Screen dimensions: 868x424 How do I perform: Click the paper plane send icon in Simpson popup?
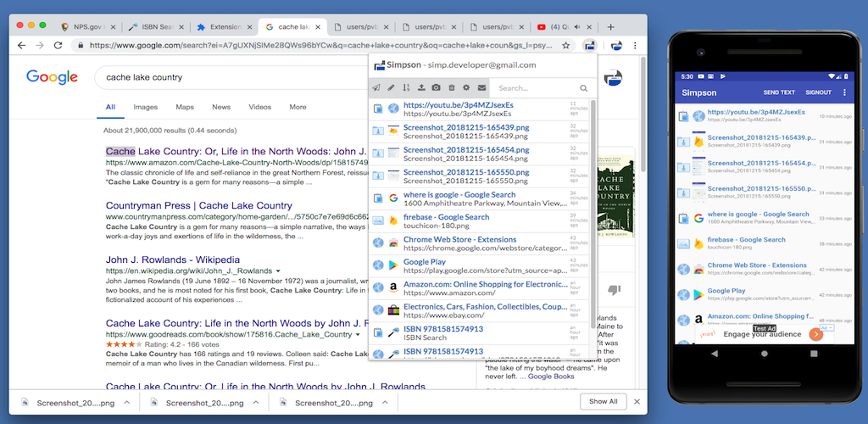tap(376, 87)
